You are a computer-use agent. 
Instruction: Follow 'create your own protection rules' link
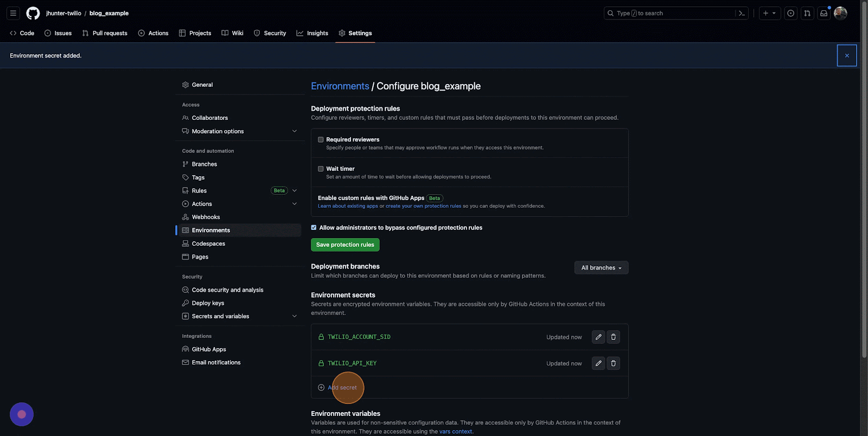[423, 206]
